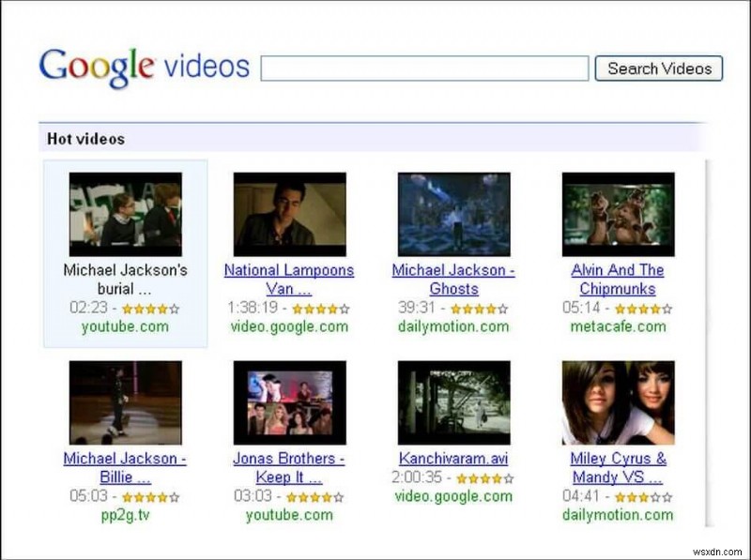This screenshot has height=560, width=751.
Task: Click star rating of Michael Jackson Ghosts
Action: [x=480, y=309]
